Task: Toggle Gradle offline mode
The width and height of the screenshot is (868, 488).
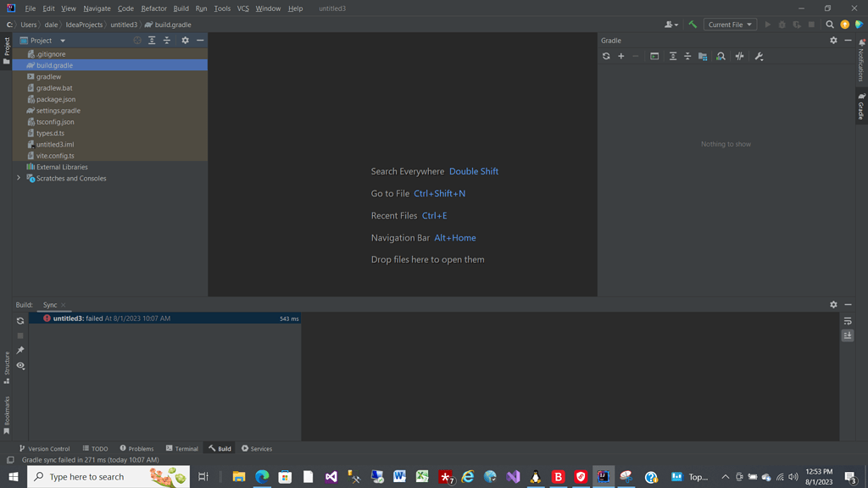Action: (x=740, y=56)
